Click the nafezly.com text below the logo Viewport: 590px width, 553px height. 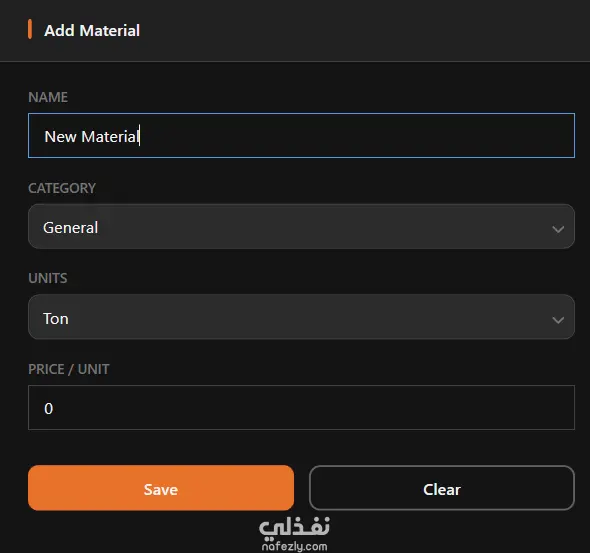pos(294,546)
